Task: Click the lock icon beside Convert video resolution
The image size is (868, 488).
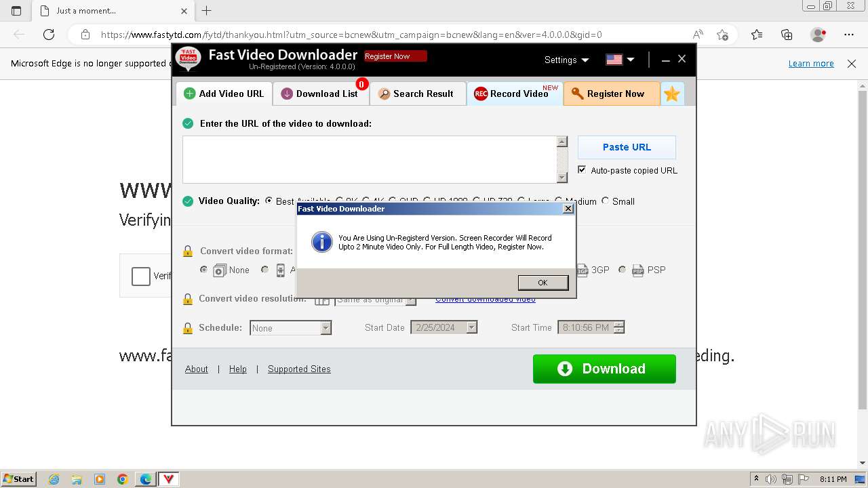Action: pos(188,299)
